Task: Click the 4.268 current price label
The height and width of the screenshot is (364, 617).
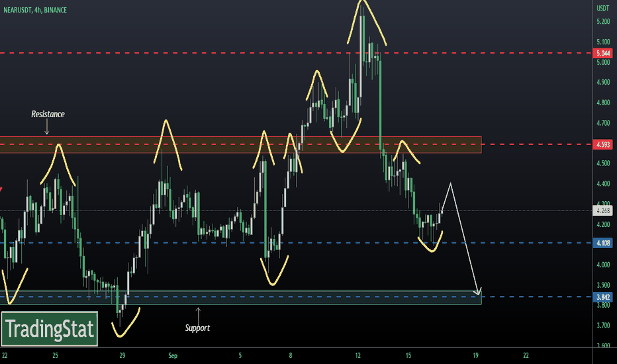Action: [x=602, y=210]
